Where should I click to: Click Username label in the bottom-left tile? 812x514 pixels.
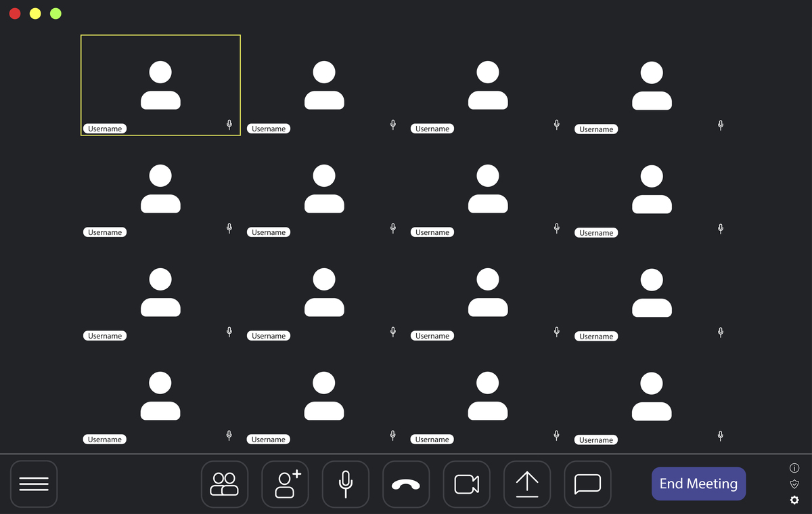click(x=105, y=440)
